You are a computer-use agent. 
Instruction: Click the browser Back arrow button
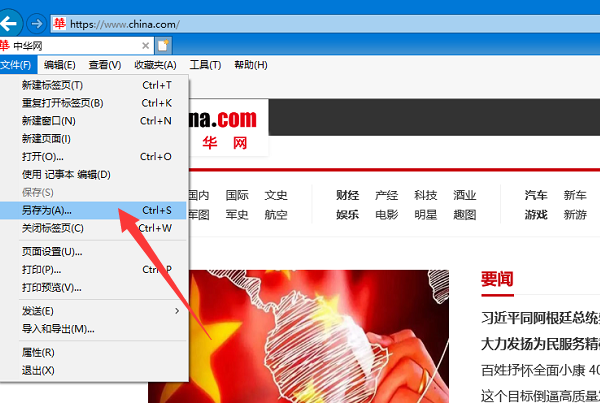tap(10, 24)
